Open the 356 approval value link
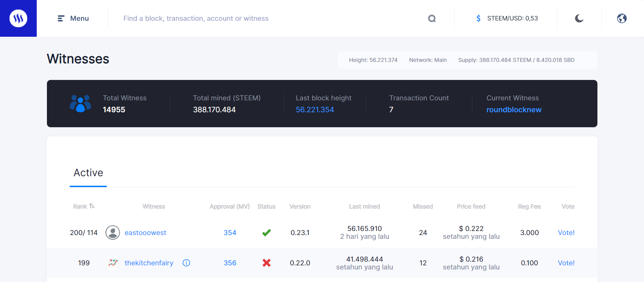 (x=230, y=263)
